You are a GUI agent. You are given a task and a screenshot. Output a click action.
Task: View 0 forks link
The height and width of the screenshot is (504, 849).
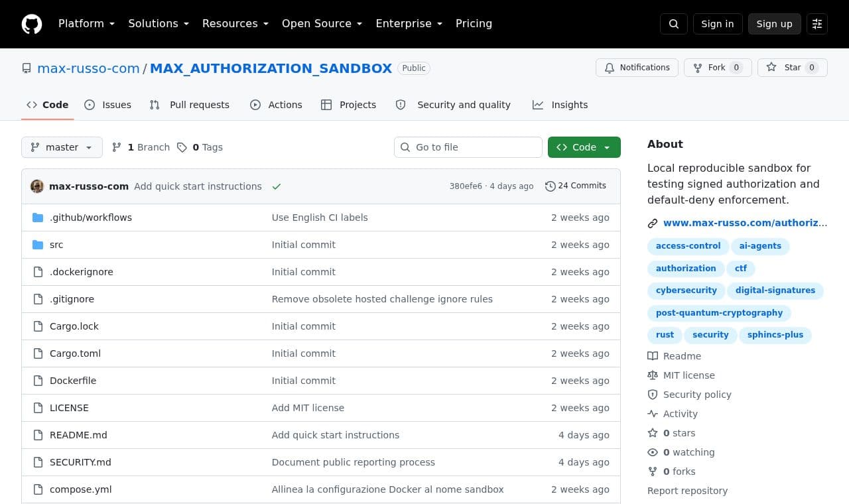[671, 472]
